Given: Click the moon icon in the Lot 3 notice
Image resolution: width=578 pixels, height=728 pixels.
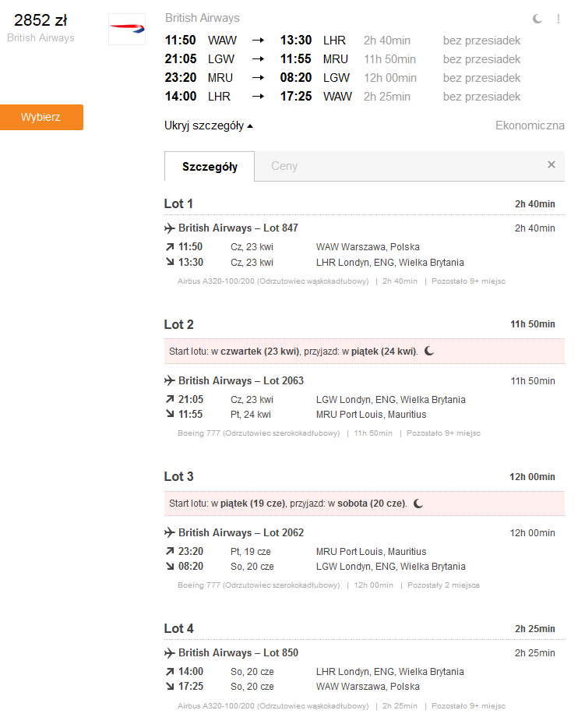Looking at the screenshot, I should coord(418,504).
